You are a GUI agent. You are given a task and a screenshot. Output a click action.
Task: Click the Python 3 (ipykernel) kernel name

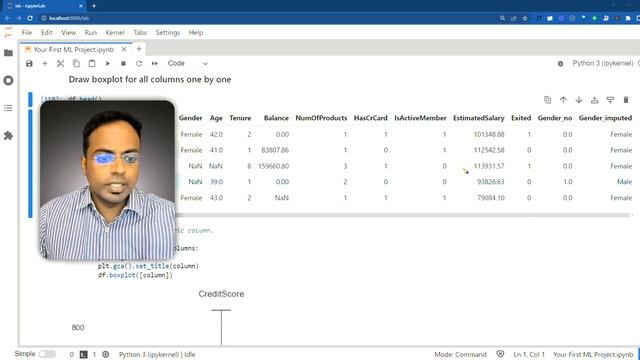(603, 63)
